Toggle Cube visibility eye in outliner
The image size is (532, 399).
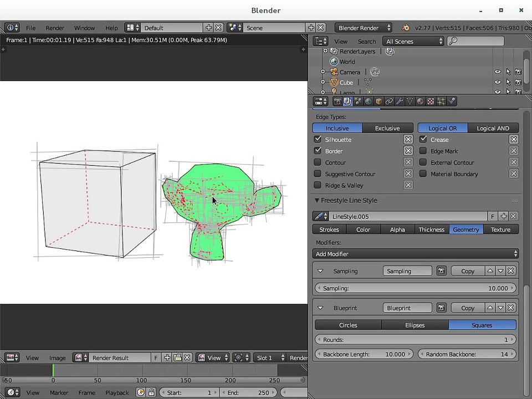click(x=498, y=82)
